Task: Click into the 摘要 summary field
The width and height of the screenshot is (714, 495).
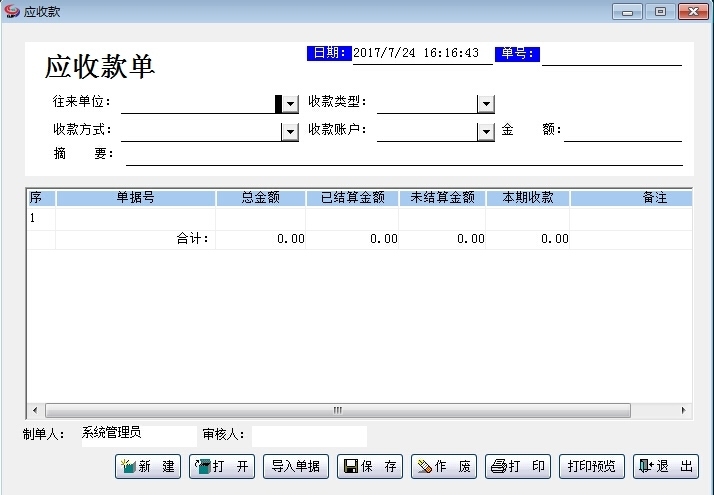Action: coord(404,155)
